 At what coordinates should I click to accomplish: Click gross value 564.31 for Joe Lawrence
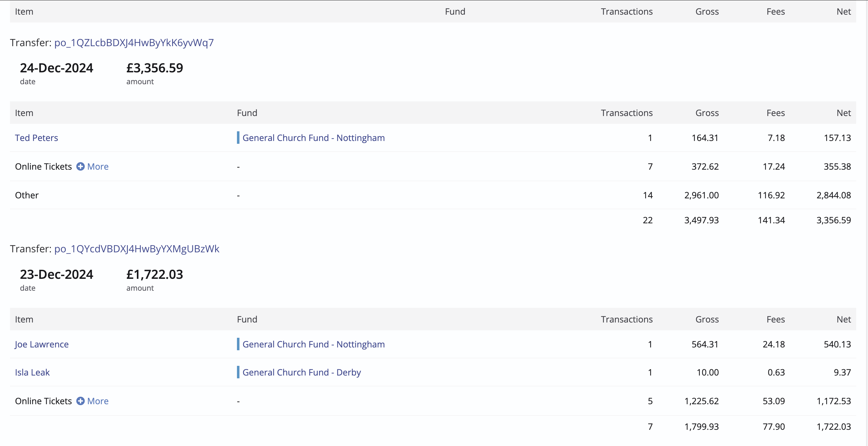(705, 344)
